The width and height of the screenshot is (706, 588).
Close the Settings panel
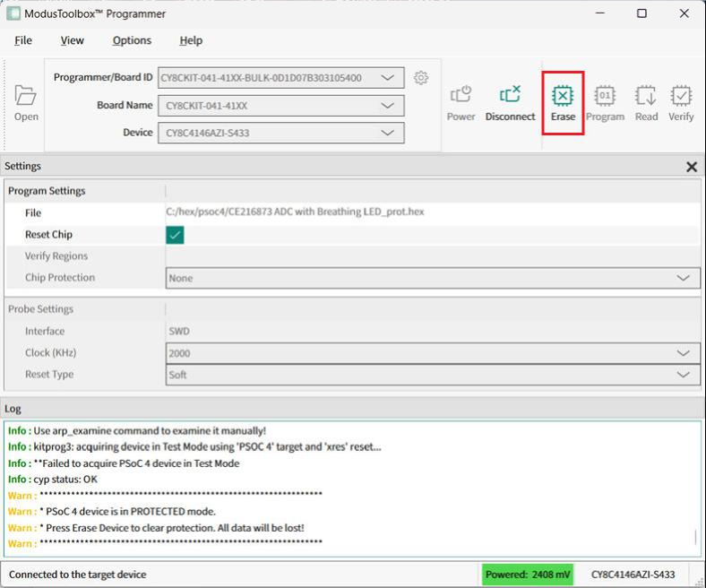(692, 167)
